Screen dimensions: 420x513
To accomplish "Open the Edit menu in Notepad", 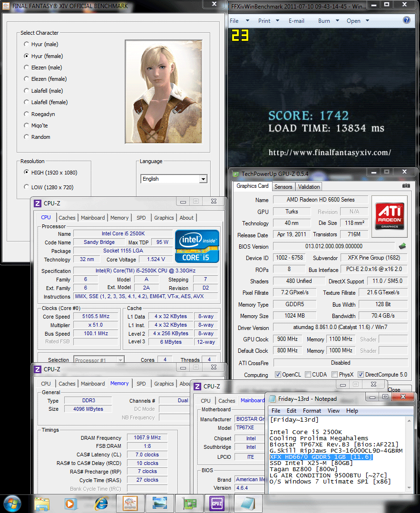I will click(292, 411).
